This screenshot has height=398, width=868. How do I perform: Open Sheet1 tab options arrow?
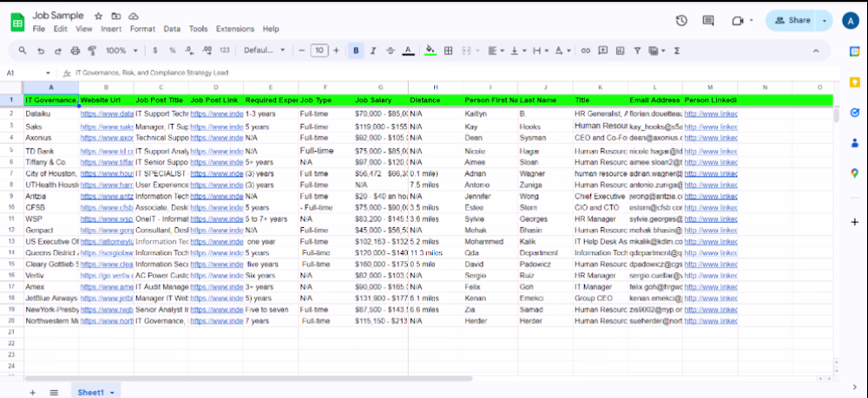click(x=112, y=393)
